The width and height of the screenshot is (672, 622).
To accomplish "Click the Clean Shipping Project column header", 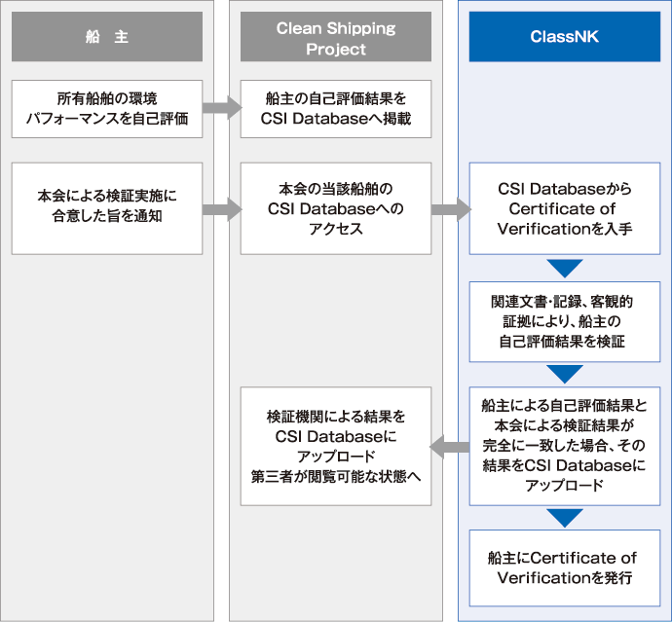I will (x=336, y=36).
